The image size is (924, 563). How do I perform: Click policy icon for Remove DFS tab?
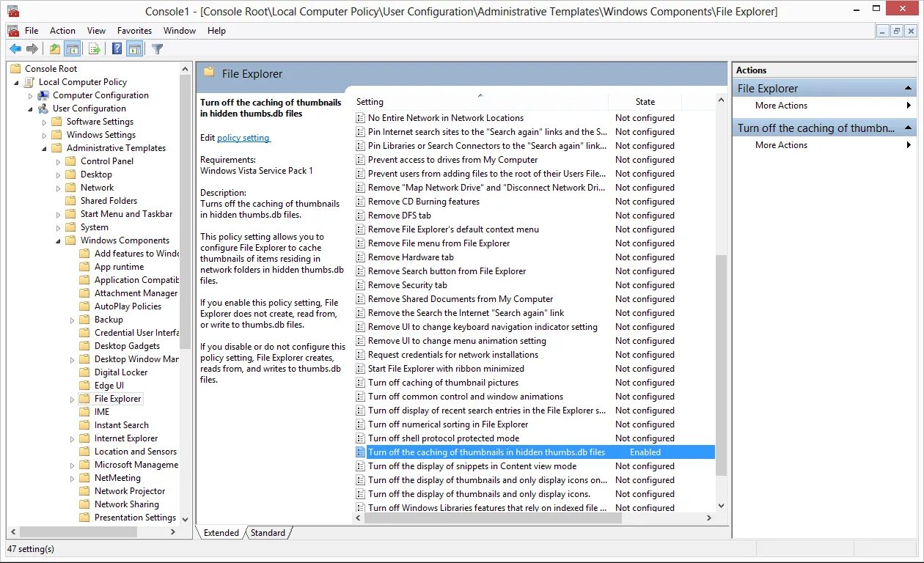coord(360,216)
